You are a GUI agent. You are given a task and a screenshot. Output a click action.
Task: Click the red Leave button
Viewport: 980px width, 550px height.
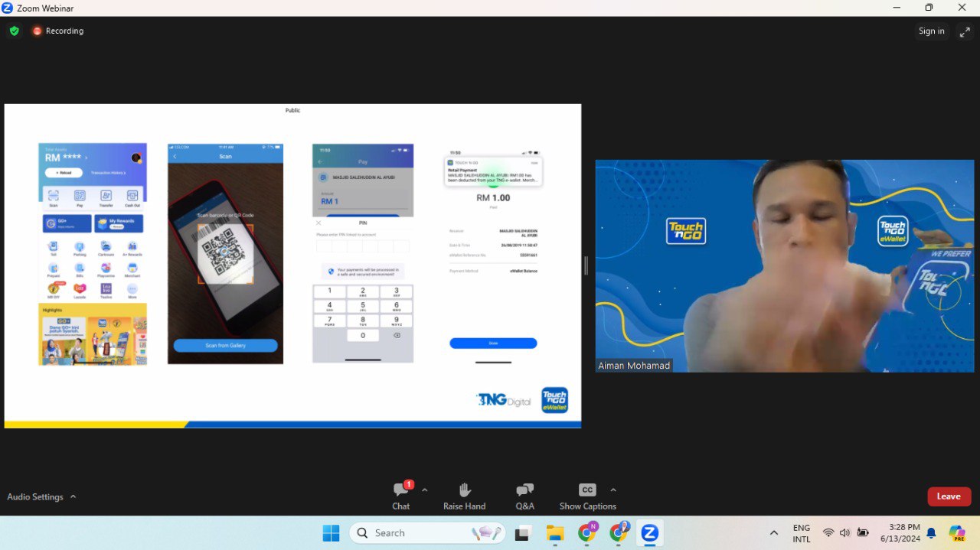tap(949, 496)
